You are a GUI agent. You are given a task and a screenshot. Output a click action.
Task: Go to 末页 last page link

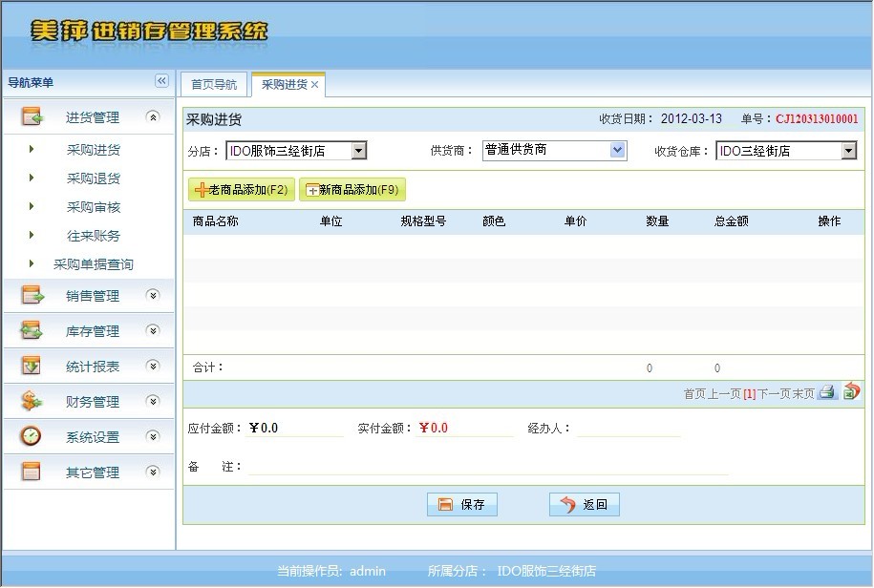click(x=803, y=394)
